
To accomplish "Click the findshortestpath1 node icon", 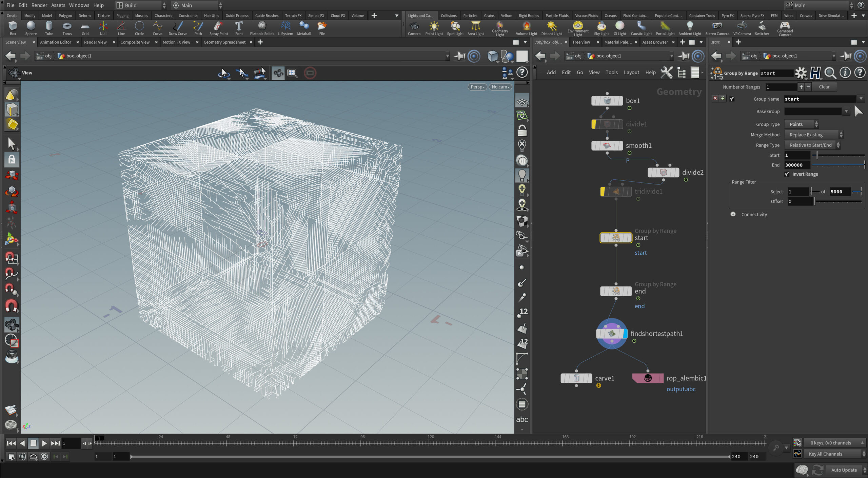I will pos(612,334).
